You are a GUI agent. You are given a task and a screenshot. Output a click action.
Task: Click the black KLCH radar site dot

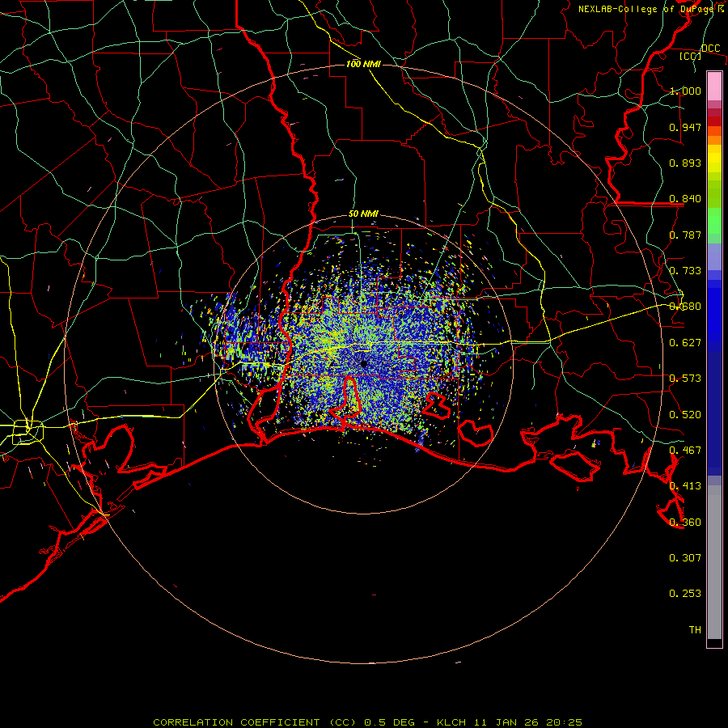(364, 363)
